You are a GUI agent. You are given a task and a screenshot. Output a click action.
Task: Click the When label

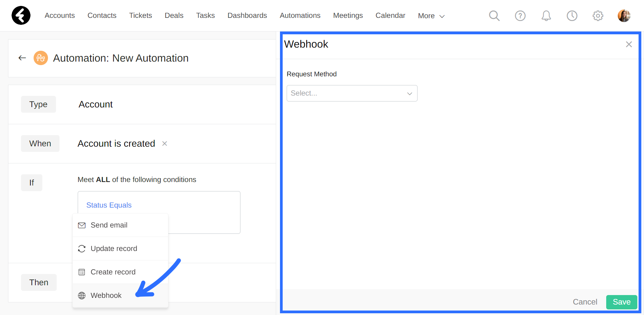click(40, 143)
